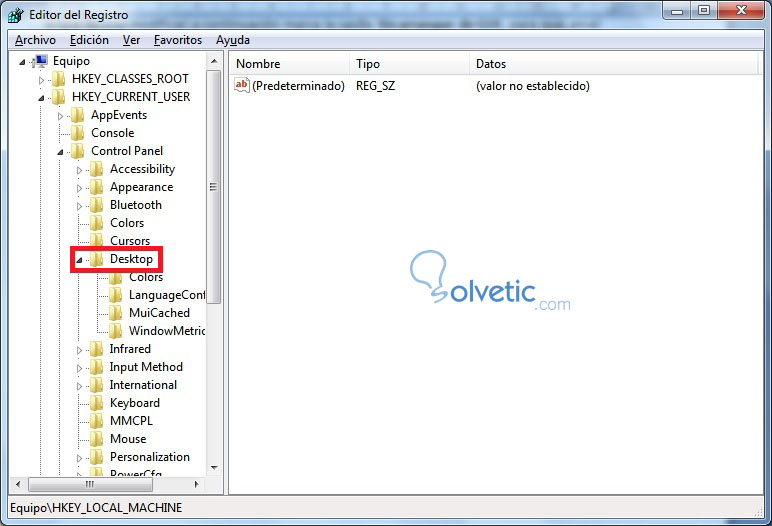Select the Mouse key label

(x=128, y=439)
